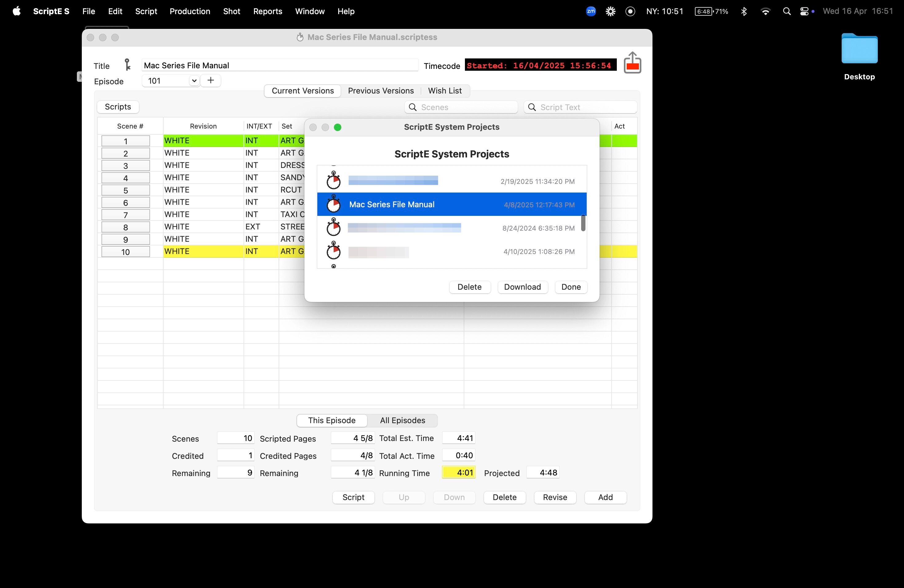
Task: Select This Episode segment
Action: point(331,420)
